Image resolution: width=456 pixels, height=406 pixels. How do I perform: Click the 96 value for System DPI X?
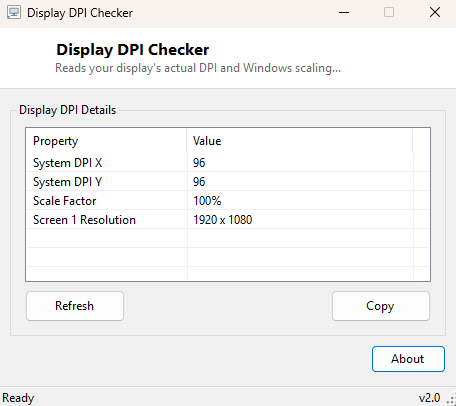[199, 163]
